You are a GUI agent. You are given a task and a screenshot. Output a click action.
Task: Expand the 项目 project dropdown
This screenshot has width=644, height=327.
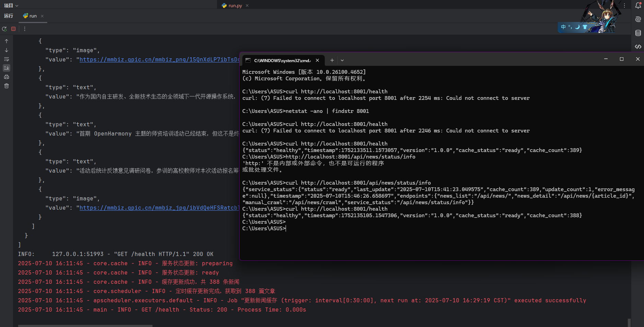(11, 5)
